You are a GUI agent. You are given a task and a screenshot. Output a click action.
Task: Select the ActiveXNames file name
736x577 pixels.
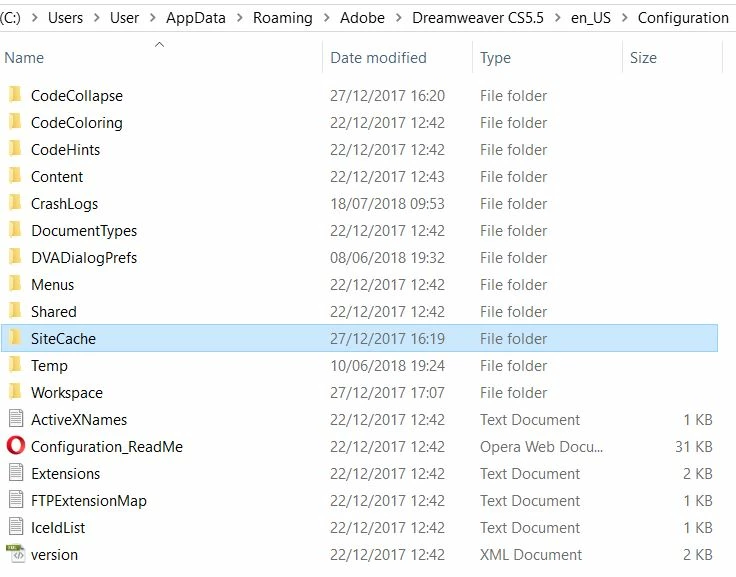(79, 420)
